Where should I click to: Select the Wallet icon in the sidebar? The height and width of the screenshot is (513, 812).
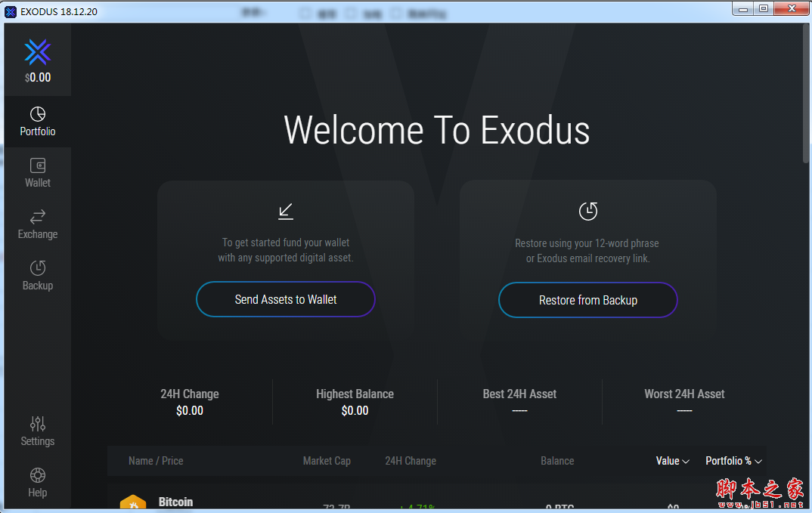37,172
